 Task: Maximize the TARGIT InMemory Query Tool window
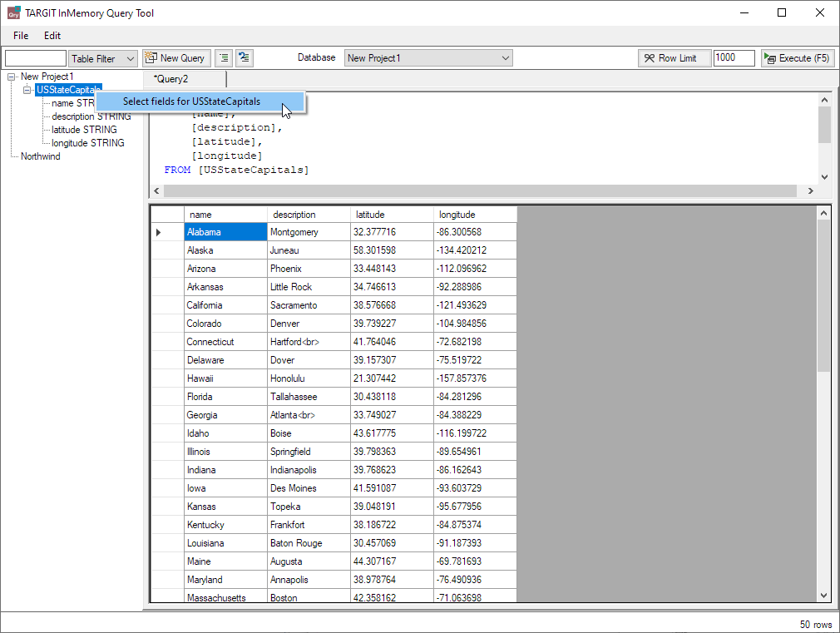coord(782,12)
